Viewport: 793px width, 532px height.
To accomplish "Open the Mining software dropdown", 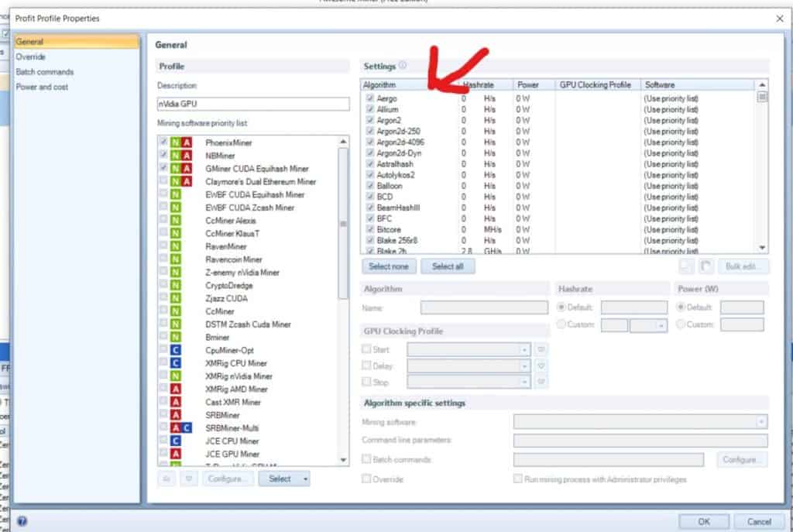I will 761,421.
